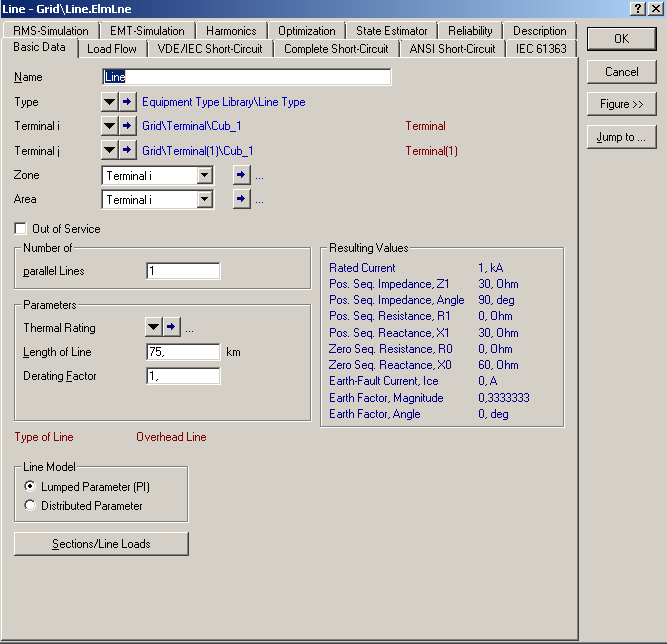Image resolution: width=667 pixels, height=644 pixels.
Task: Click the Earth Factor Magnitude value 0,3333333
Action: click(x=504, y=398)
